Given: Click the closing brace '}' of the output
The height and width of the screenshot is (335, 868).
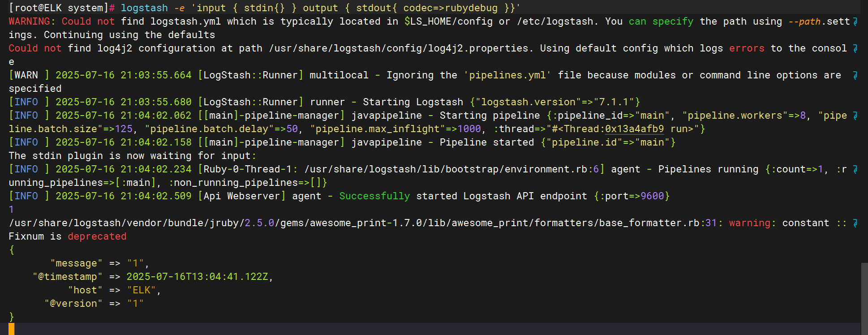Looking at the screenshot, I should (12, 317).
